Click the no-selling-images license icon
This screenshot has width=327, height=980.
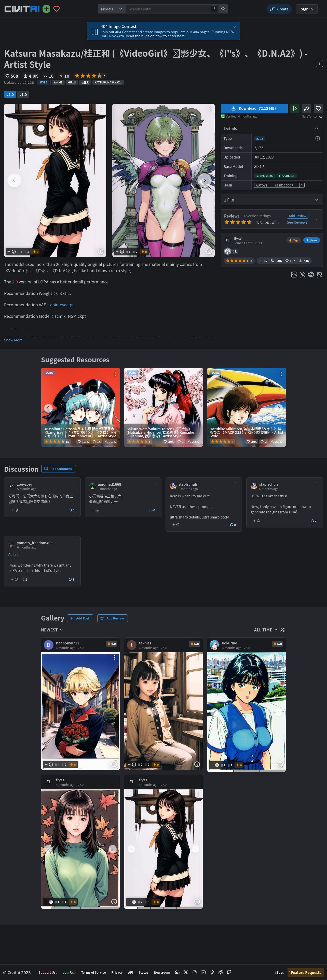(303, 274)
